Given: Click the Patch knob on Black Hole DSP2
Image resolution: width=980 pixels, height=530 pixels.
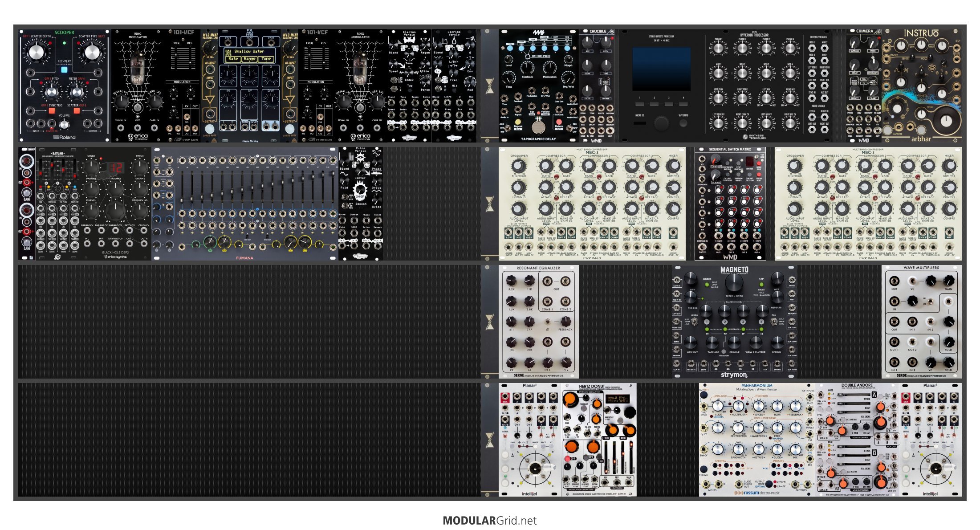Looking at the screenshot, I should 140,167.
